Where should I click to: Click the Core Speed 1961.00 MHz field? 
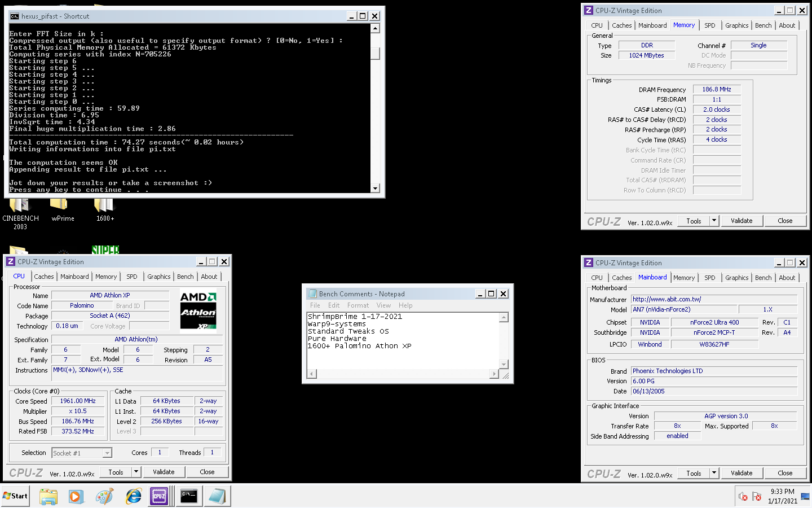(78, 401)
